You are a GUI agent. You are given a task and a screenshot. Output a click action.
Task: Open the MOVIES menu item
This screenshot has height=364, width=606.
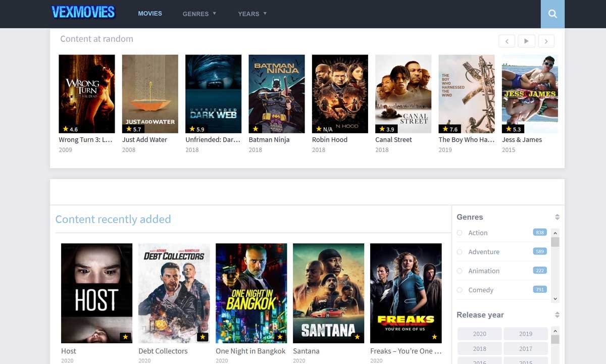pos(150,14)
